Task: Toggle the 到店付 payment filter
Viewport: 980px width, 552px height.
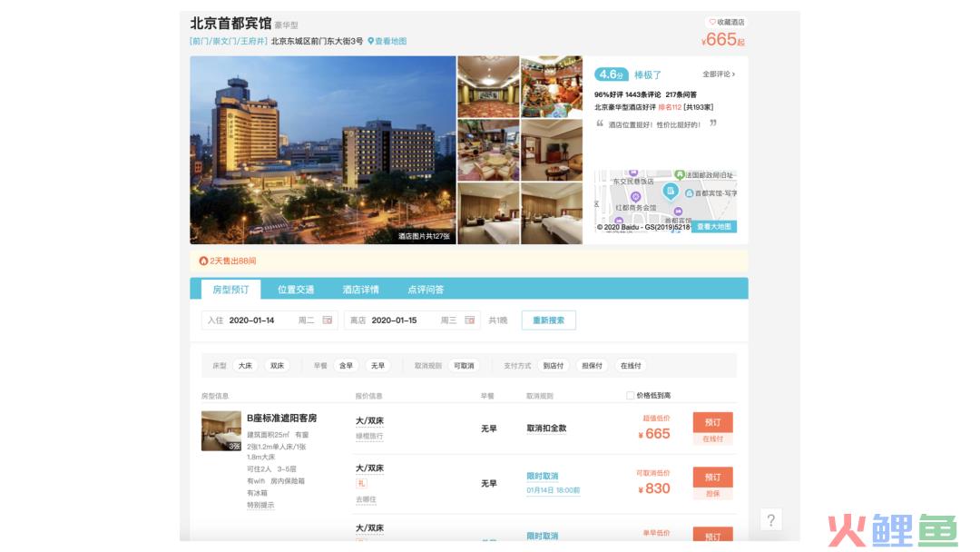Action: [554, 366]
